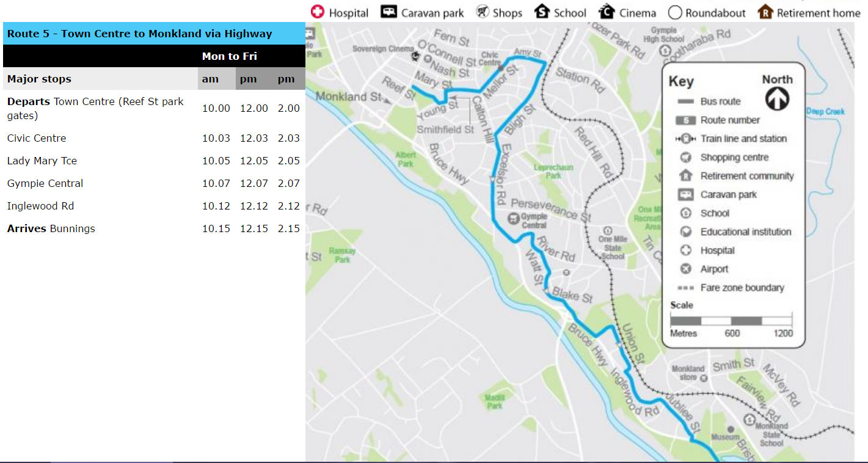Click the Airport icon in the Key box
Viewport: 868px width, 463px height.
click(x=686, y=269)
